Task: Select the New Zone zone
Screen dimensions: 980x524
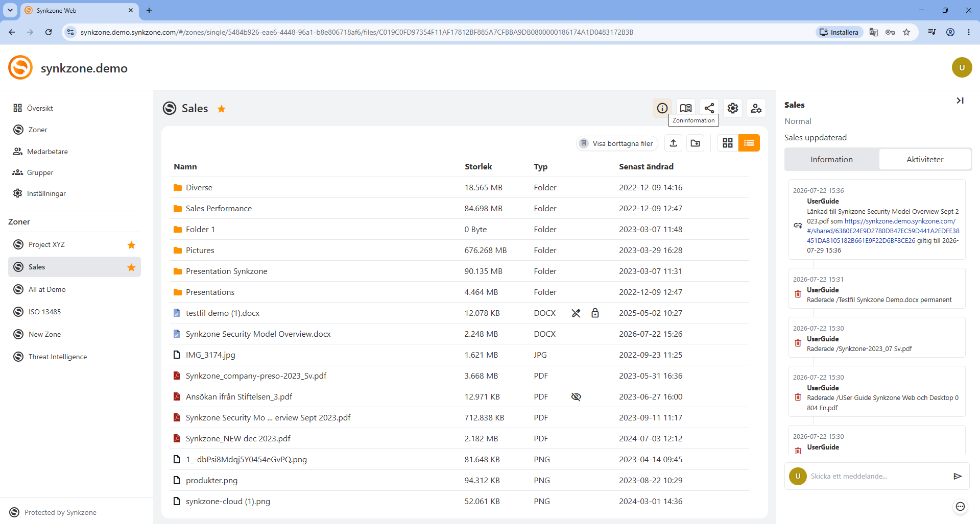Action: 75,334
